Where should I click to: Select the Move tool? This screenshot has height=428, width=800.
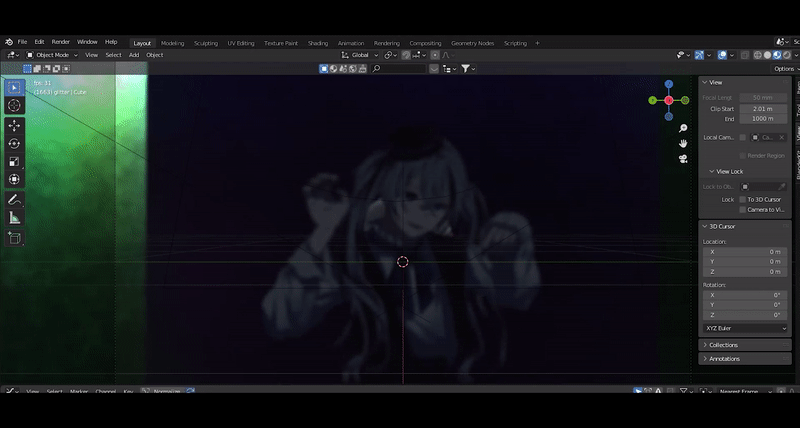tap(14, 126)
